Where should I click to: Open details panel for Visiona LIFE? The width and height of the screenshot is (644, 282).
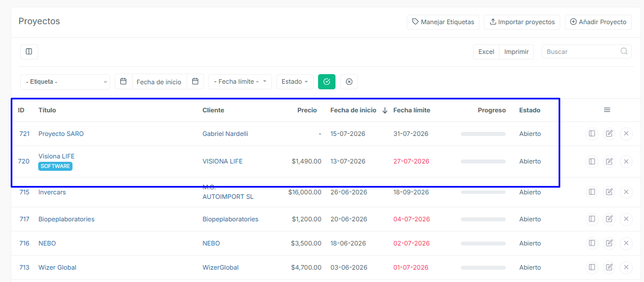(592, 161)
